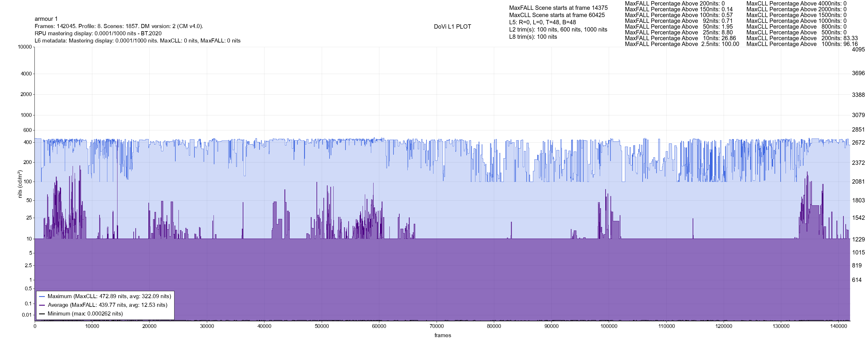Image resolution: width=868 pixels, height=347 pixels.
Task: Click the L2 trim(s) info line
Action: (x=558, y=30)
